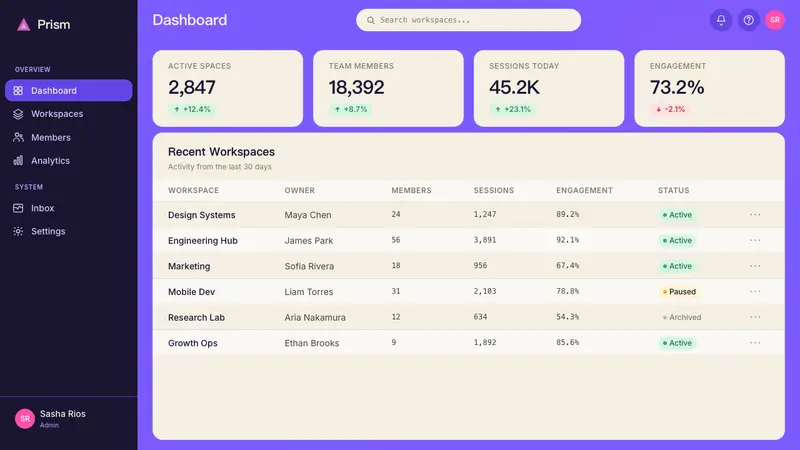Open the Growth Ops workspace
The width and height of the screenshot is (800, 450).
pyautogui.click(x=192, y=343)
